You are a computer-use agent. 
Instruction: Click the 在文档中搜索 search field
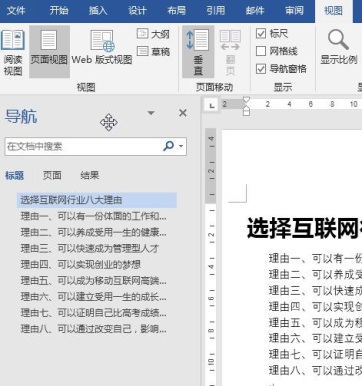[84, 146]
